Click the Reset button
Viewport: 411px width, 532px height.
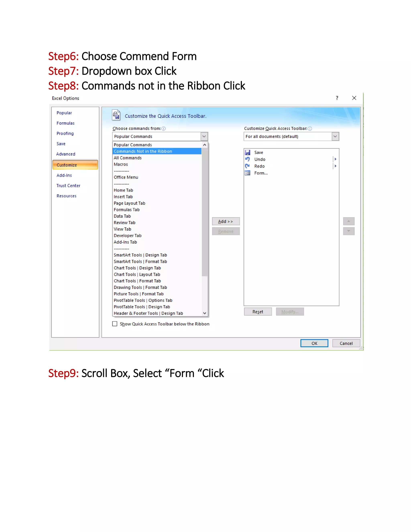point(258,312)
